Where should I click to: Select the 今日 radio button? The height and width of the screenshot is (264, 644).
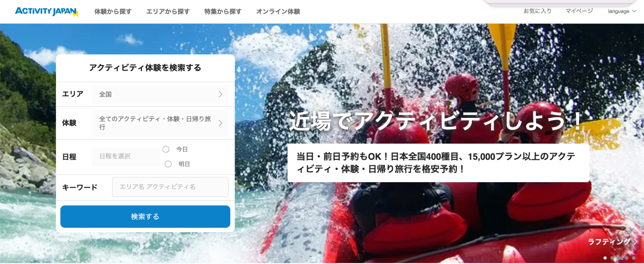(x=166, y=149)
